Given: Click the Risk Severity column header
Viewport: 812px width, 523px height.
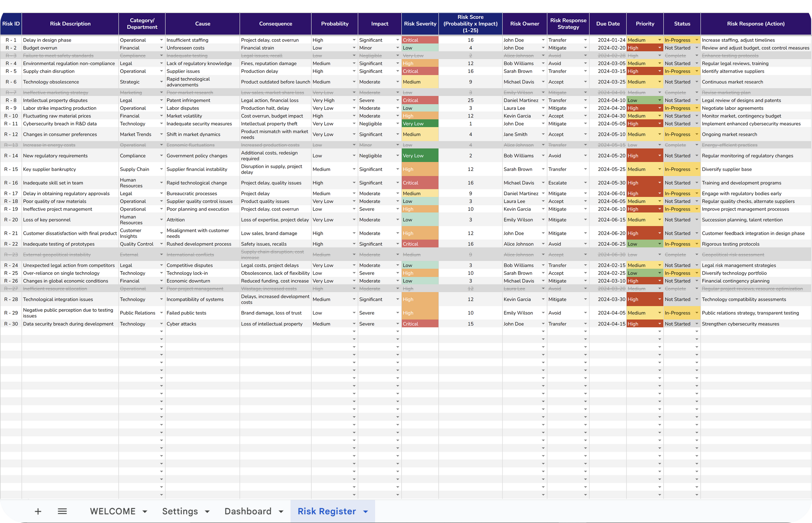Looking at the screenshot, I should (x=420, y=24).
